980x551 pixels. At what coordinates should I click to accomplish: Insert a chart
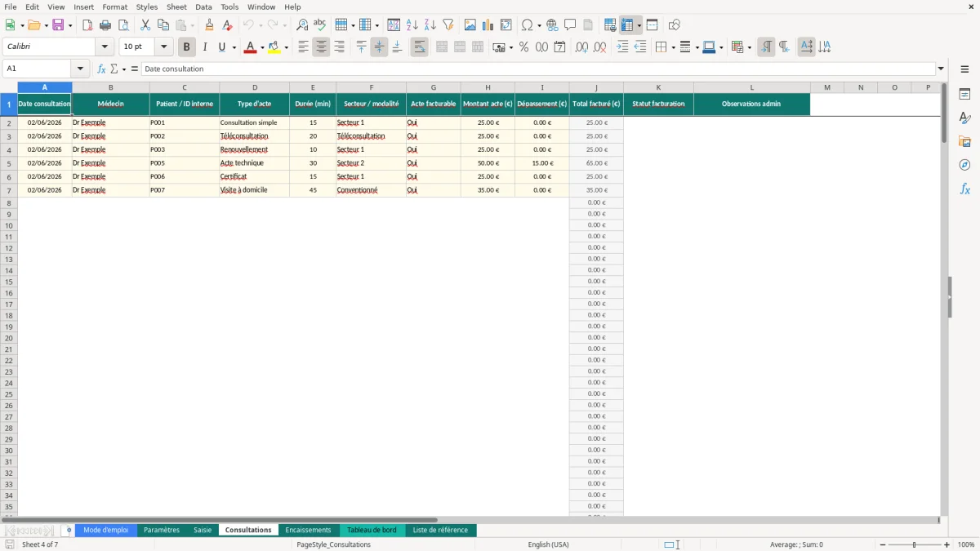tap(488, 25)
